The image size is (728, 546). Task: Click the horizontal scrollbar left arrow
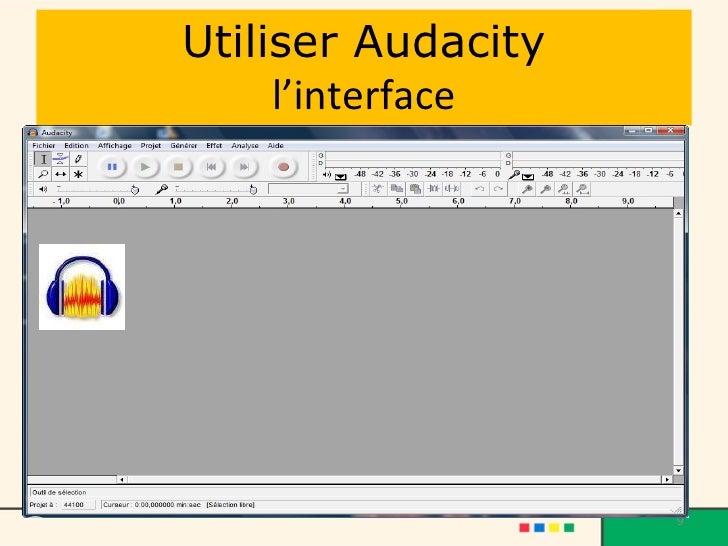[x=122, y=480]
